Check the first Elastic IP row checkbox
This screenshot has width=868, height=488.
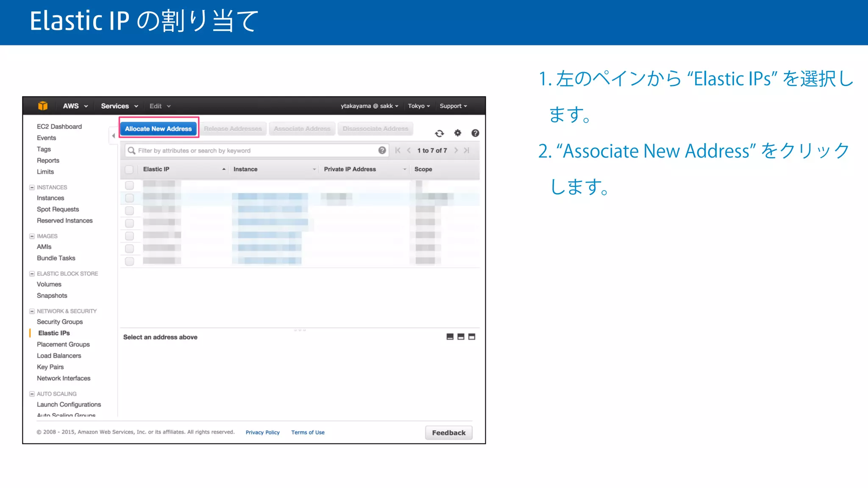pyautogui.click(x=130, y=186)
